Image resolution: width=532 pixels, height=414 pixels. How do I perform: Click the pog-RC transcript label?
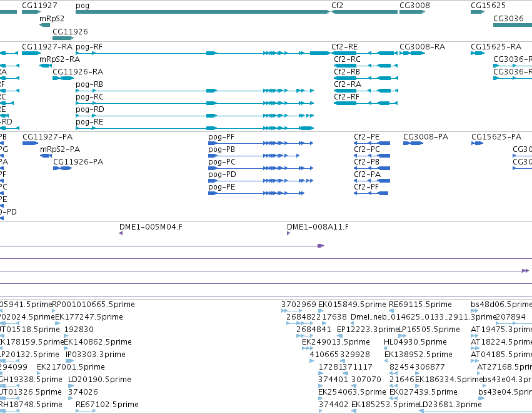pyautogui.click(x=89, y=97)
